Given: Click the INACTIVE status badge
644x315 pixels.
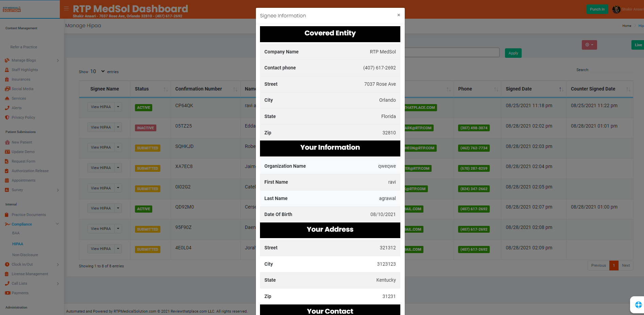Looking at the screenshot, I should [x=145, y=128].
